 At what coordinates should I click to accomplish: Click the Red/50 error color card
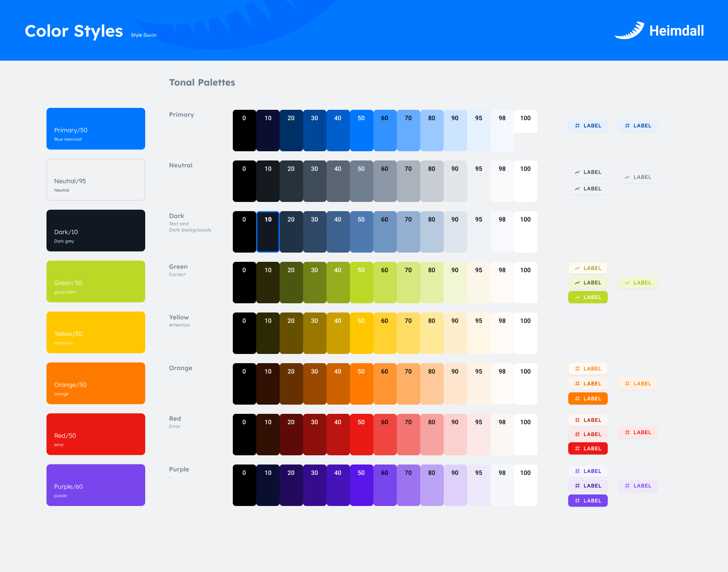tap(96, 434)
